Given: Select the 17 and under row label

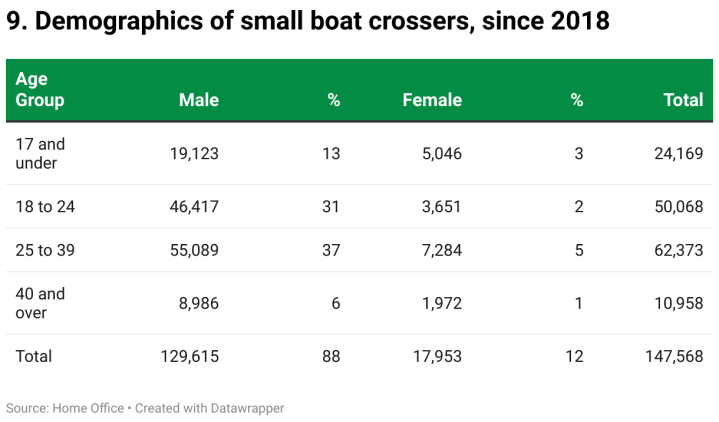Looking at the screenshot, I should (40, 153).
